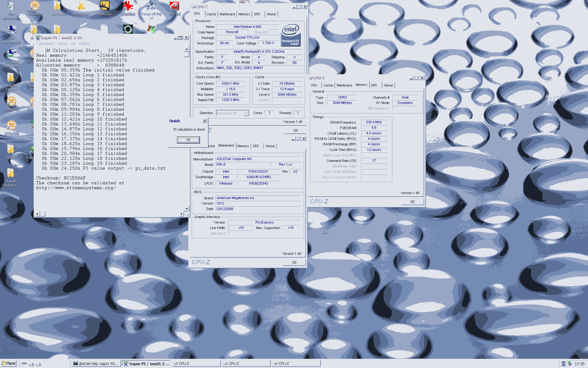
Task: Open the Сетевое окружение desktop icon
Action: (x=11, y=58)
